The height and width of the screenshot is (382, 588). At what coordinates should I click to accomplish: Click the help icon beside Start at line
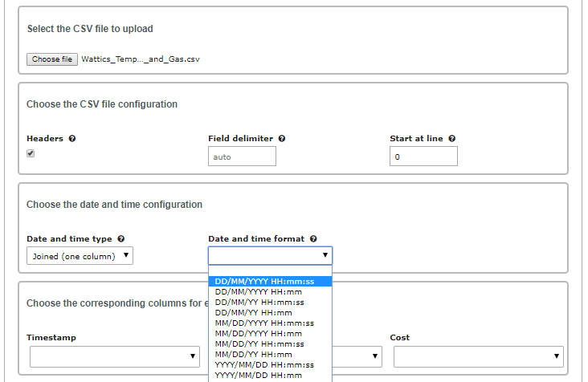[x=452, y=139]
